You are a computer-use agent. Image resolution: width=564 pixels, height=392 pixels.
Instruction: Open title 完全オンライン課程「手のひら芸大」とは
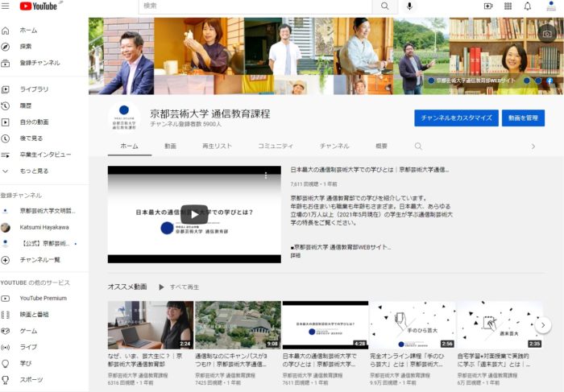(407, 360)
